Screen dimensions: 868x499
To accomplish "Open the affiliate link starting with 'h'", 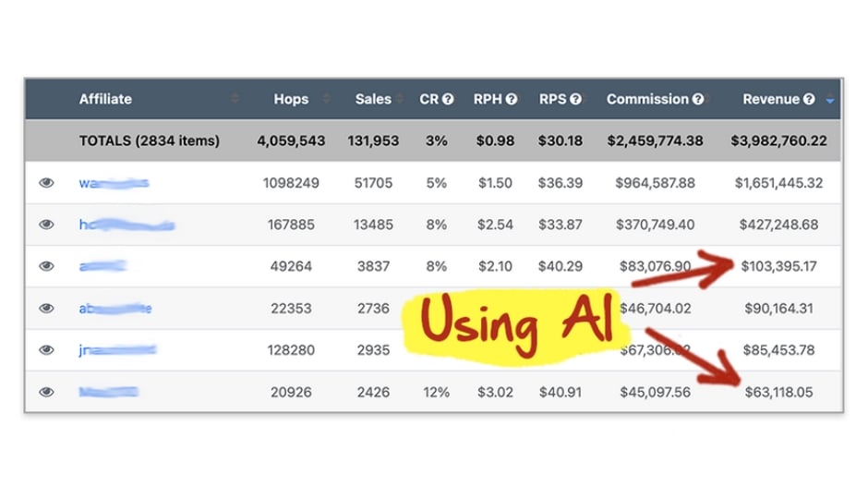I will tap(127, 225).
